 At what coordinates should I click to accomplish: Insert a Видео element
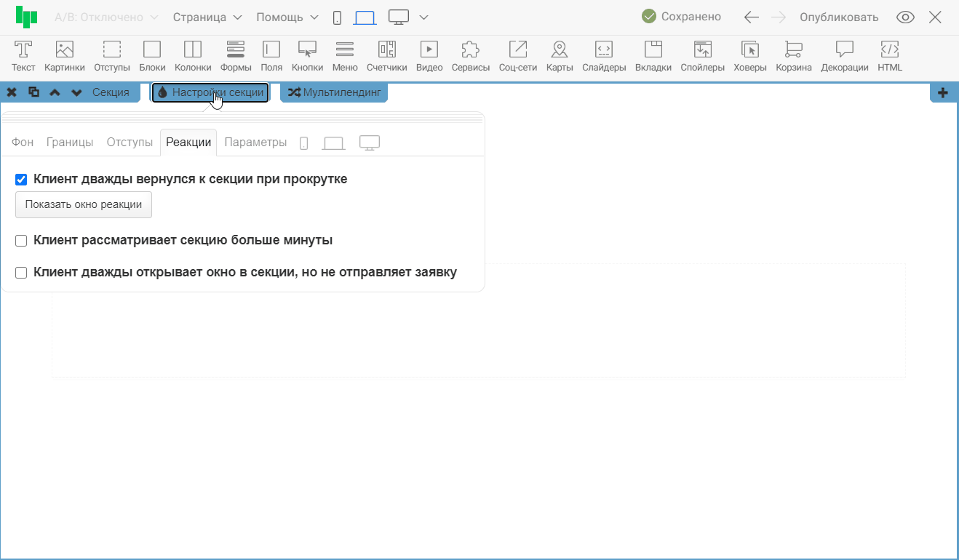pos(429,50)
